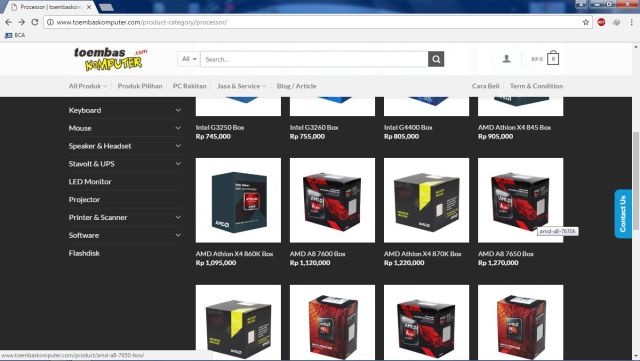The width and height of the screenshot is (640, 361).
Task: Click the Contact Us side button
Action: (x=623, y=214)
